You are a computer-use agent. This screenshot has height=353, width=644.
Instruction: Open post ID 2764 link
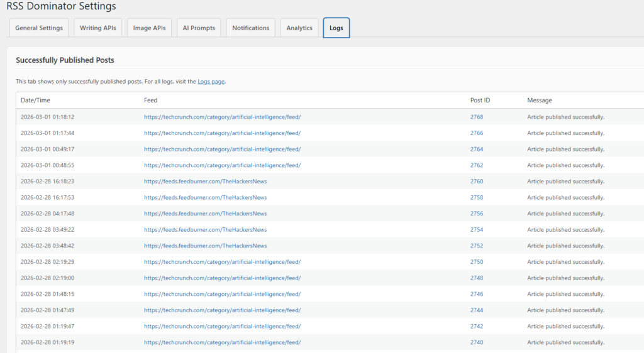click(477, 149)
